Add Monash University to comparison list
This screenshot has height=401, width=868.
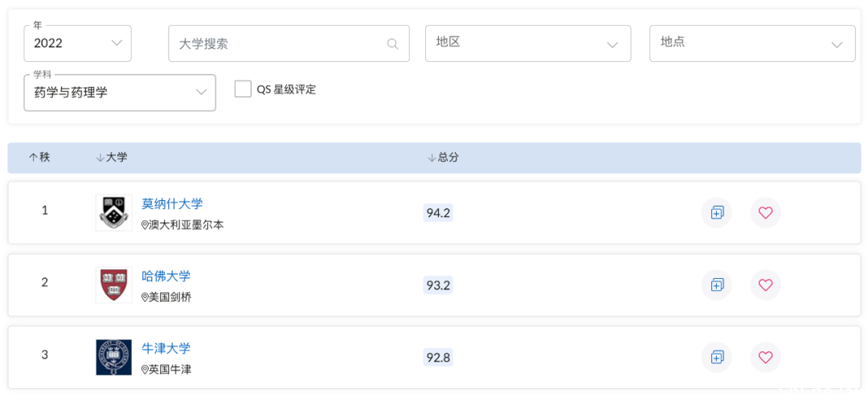click(x=716, y=213)
